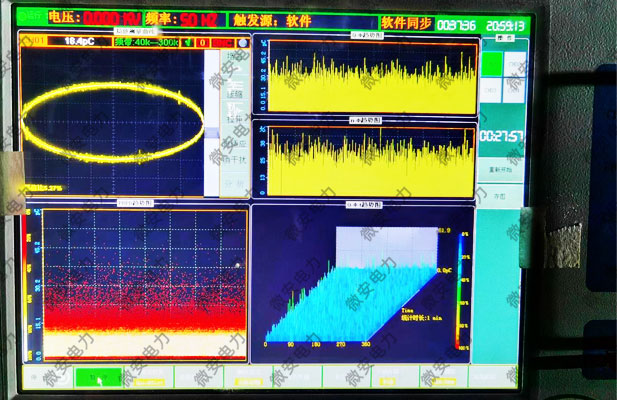Click the upper yellow histogram chart
617x400 pixels.
coord(370,78)
